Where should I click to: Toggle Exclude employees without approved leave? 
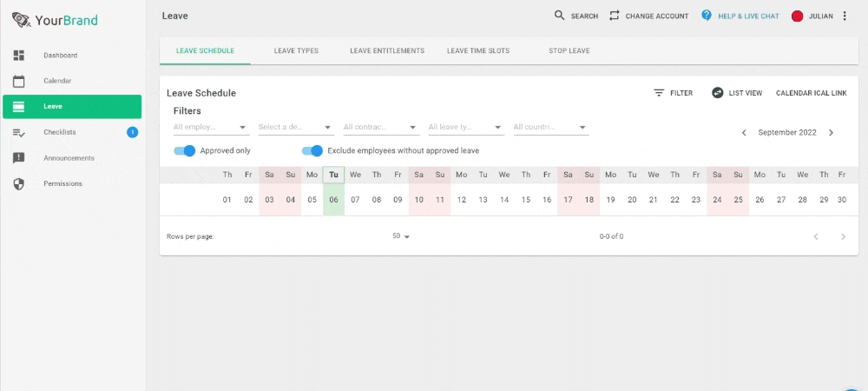pos(312,150)
